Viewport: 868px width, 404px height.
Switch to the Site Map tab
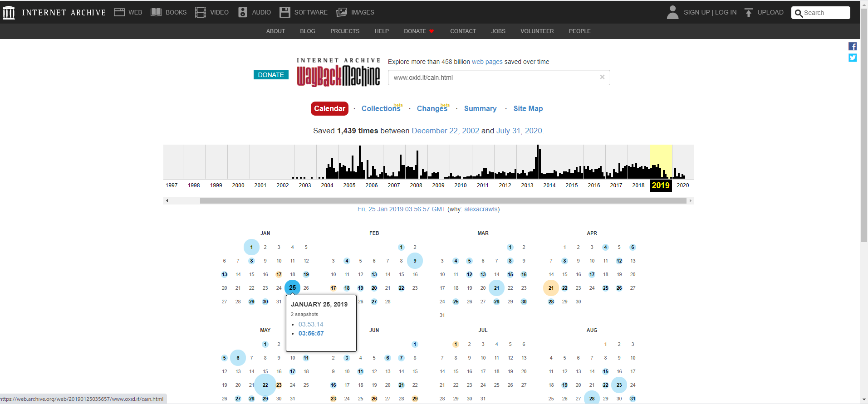click(528, 108)
